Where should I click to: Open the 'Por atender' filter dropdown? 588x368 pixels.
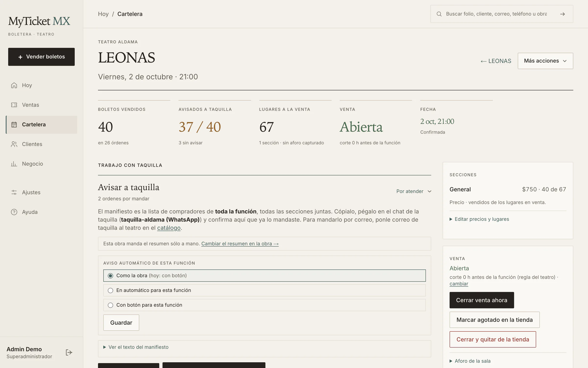coord(414,191)
